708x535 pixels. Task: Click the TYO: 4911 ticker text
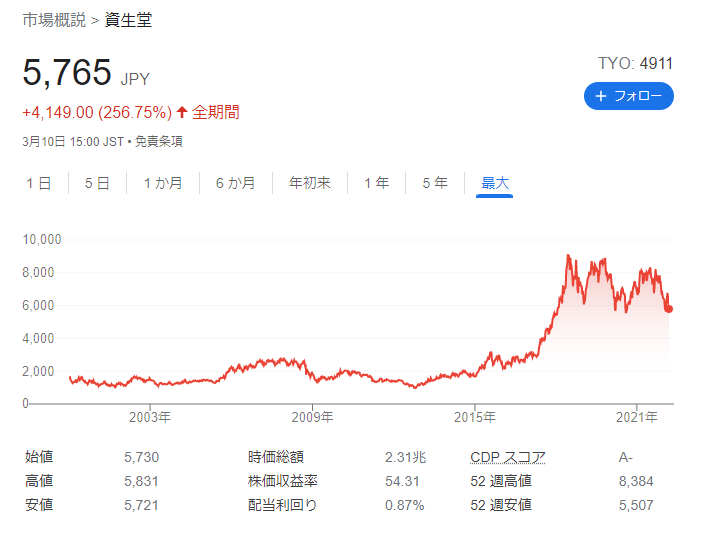coord(635,64)
